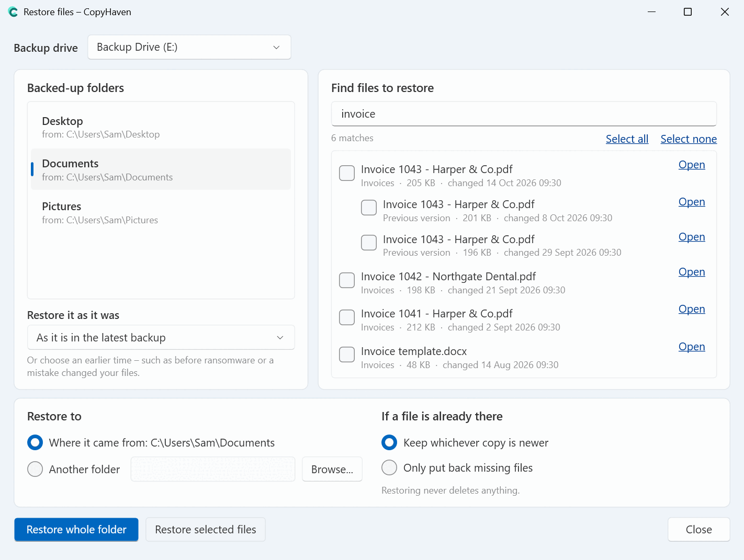The height and width of the screenshot is (560, 744).
Task: Focus the 'invoice' search field
Action: (x=524, y=114)
